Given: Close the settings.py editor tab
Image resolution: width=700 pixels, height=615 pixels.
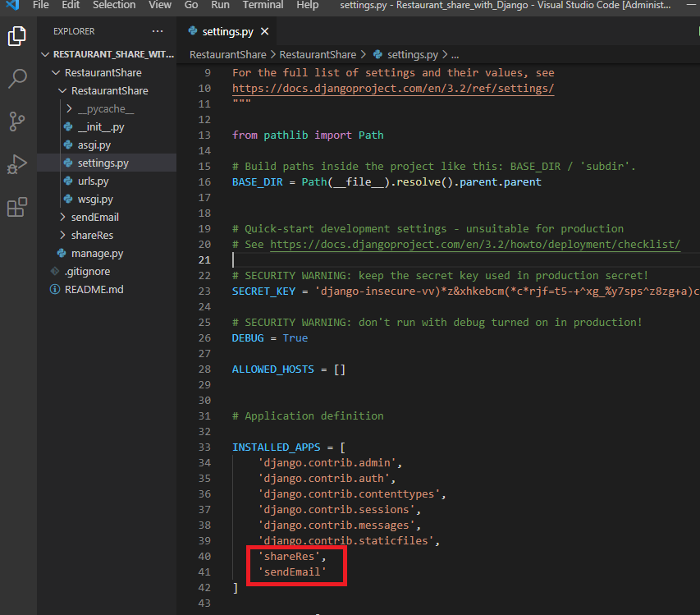Looking at the screenshot, I should pos(265,31).
